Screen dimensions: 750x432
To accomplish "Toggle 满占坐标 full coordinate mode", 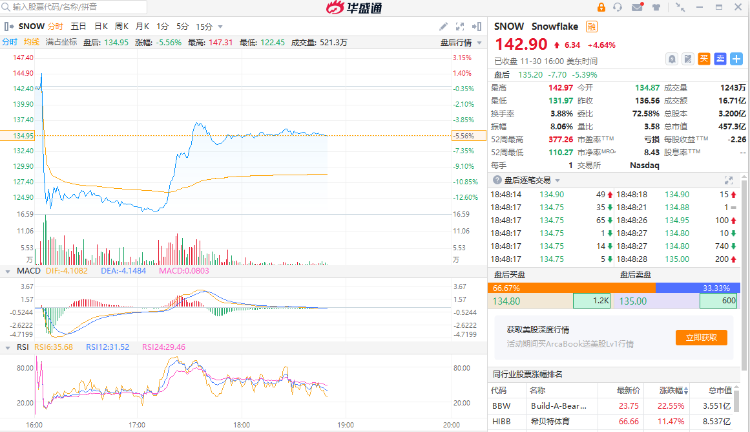I will coord(62,42).
